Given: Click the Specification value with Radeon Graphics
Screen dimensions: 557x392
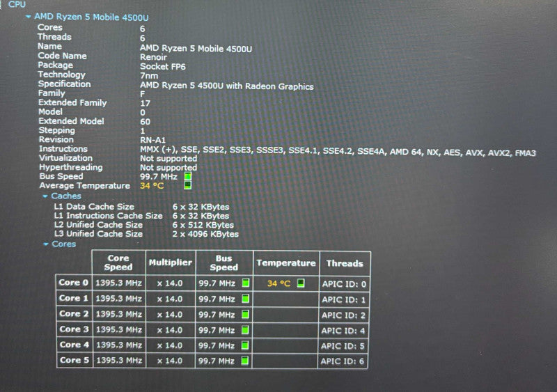Looking at the screenshot, I should tap(227, 86).
